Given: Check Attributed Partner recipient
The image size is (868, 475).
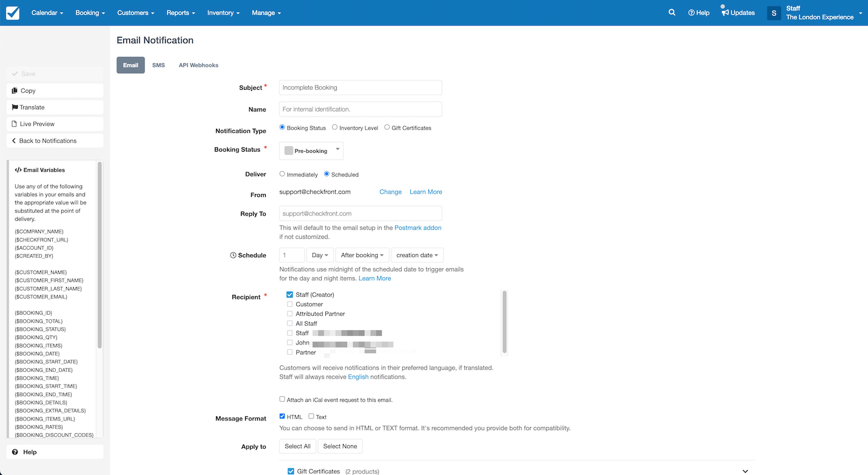Looking at the screenshot, I should point(290,314).
